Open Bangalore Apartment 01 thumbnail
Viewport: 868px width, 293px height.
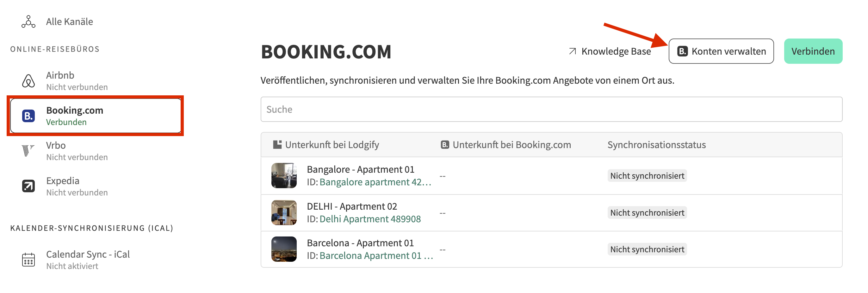(284, 176)
